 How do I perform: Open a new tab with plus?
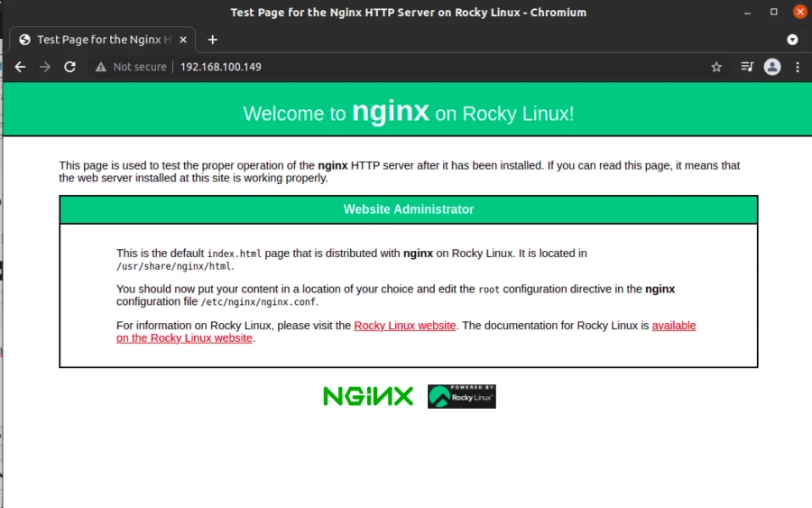[x=212, y=40]
